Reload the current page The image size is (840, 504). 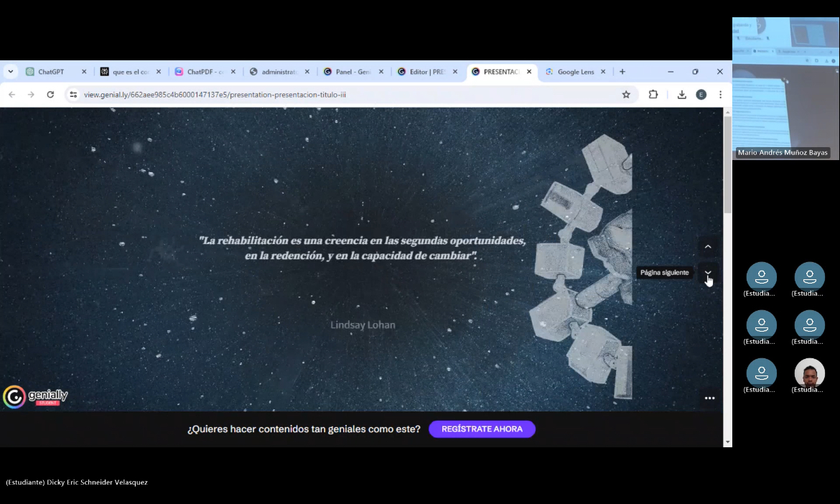(x=50, y=95)
